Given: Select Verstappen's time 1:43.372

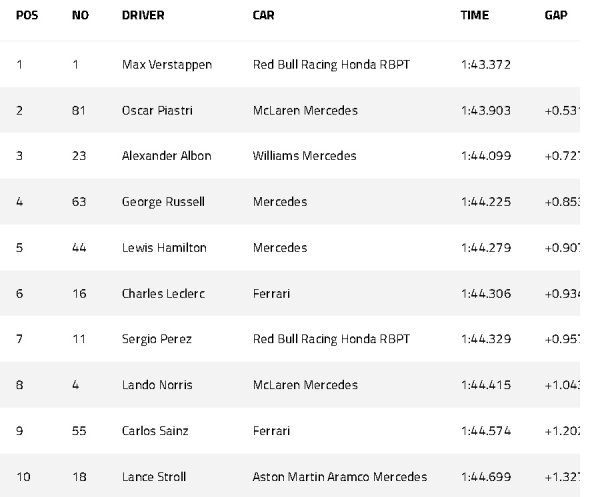Looking at the screenshot, I should point(486,65).
